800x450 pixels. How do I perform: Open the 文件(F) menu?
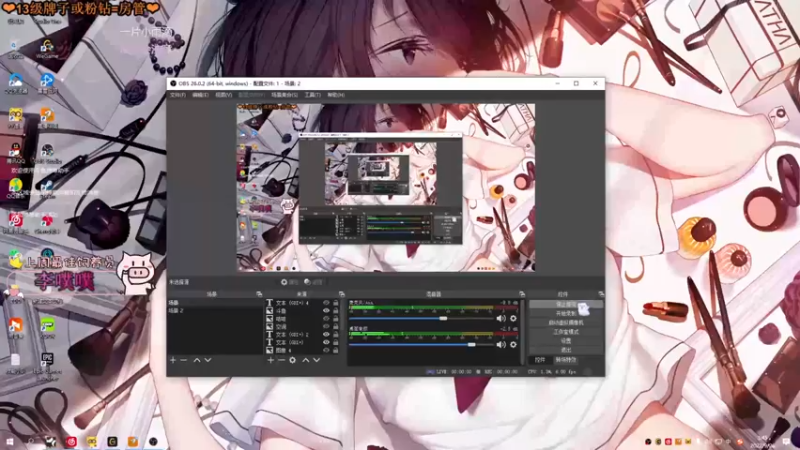point(178,95)
